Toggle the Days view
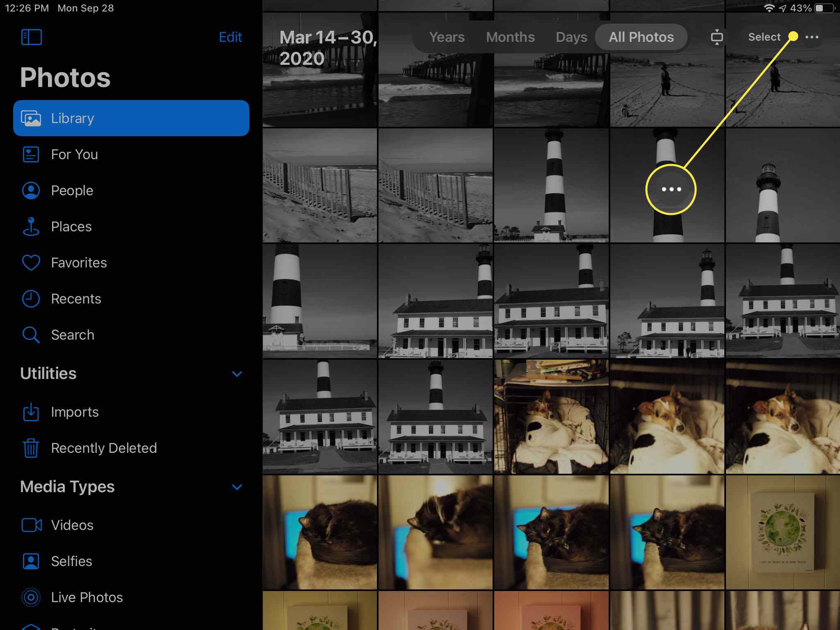840x630 pixels. coord(570,37)
